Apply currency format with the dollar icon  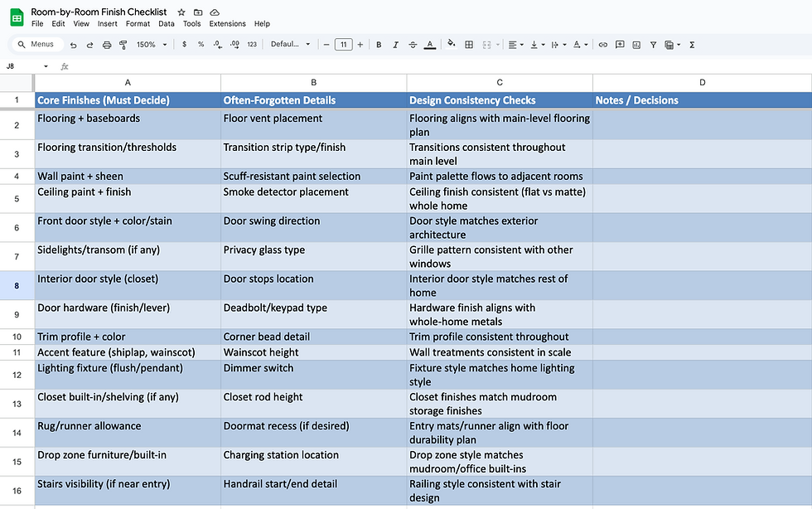point(184,45)
